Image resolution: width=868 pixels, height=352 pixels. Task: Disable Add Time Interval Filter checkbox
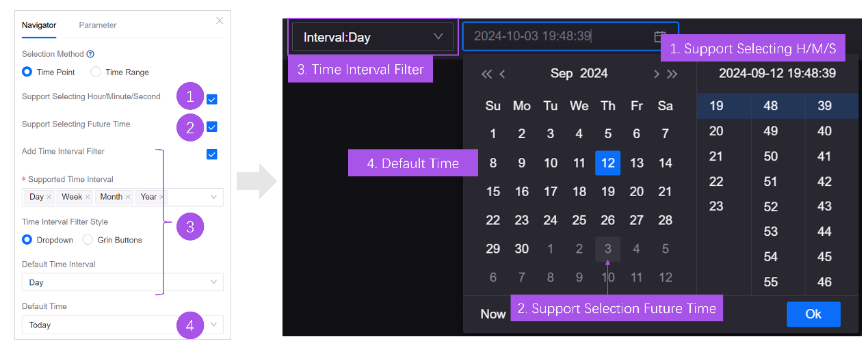[212, 154]
